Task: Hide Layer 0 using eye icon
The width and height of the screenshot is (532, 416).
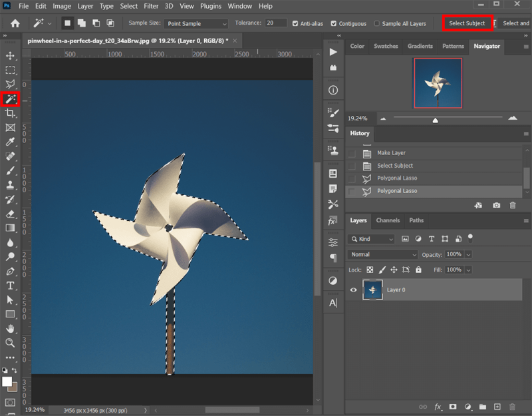Action: 354,290
